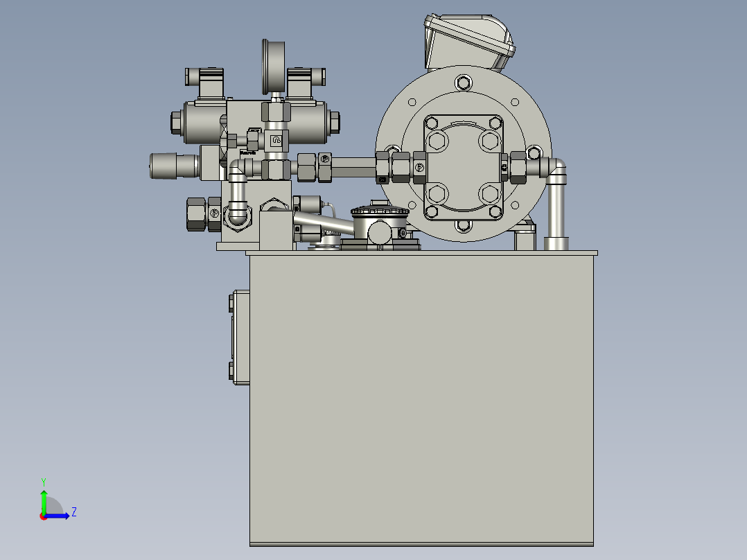
Task: Select the right solenoid plug connector
Action: point(306,83)
